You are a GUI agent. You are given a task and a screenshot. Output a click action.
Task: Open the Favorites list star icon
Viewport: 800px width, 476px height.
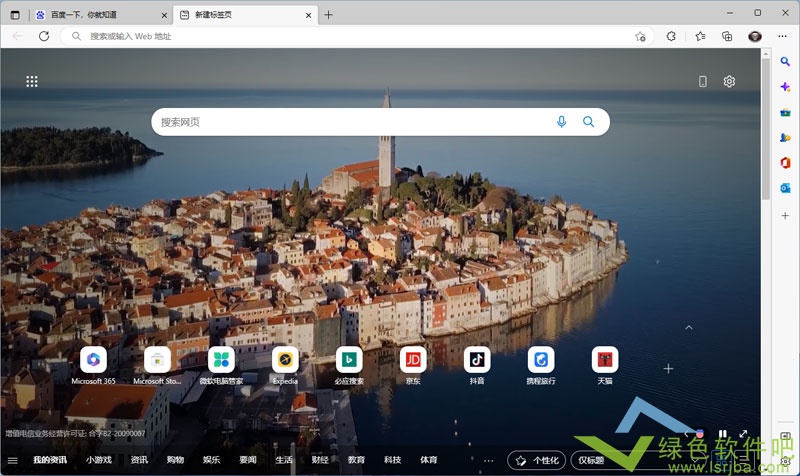pos(700,36)
